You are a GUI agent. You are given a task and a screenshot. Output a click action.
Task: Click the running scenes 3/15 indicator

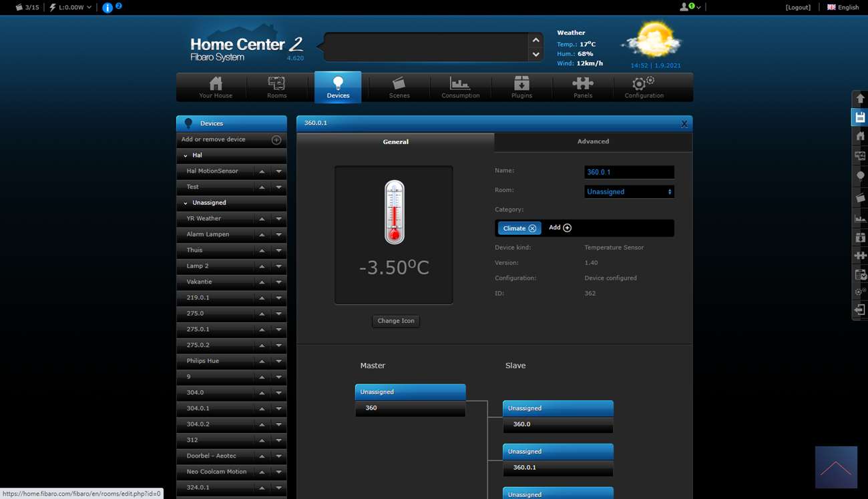coord(27,7)
